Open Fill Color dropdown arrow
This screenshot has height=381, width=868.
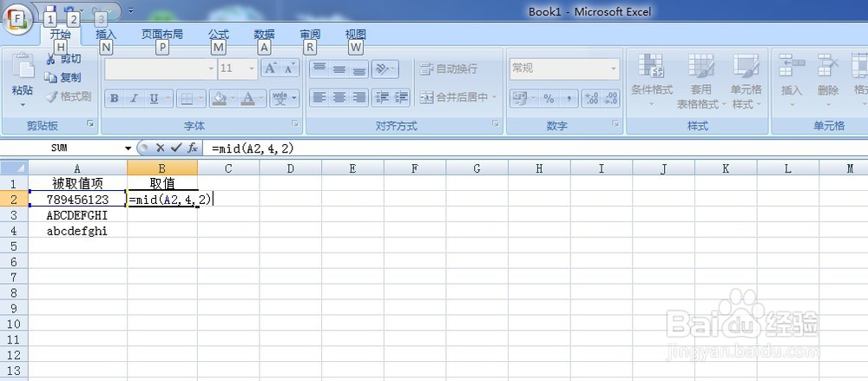click(233, 99)
